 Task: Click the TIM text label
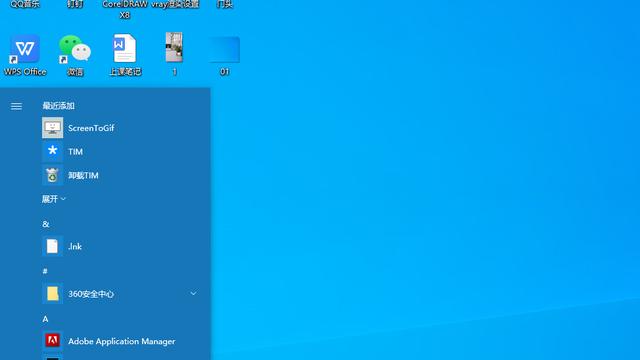76,152
